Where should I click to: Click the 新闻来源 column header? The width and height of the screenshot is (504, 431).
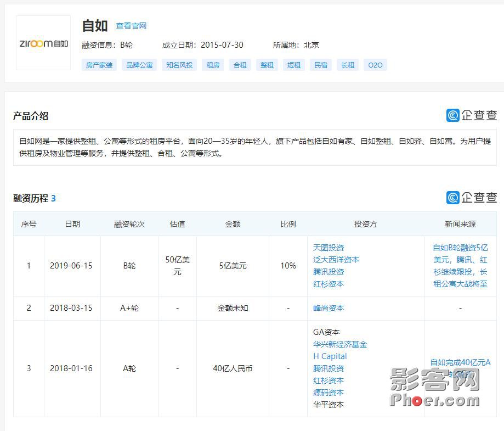[x=460, y=224]
